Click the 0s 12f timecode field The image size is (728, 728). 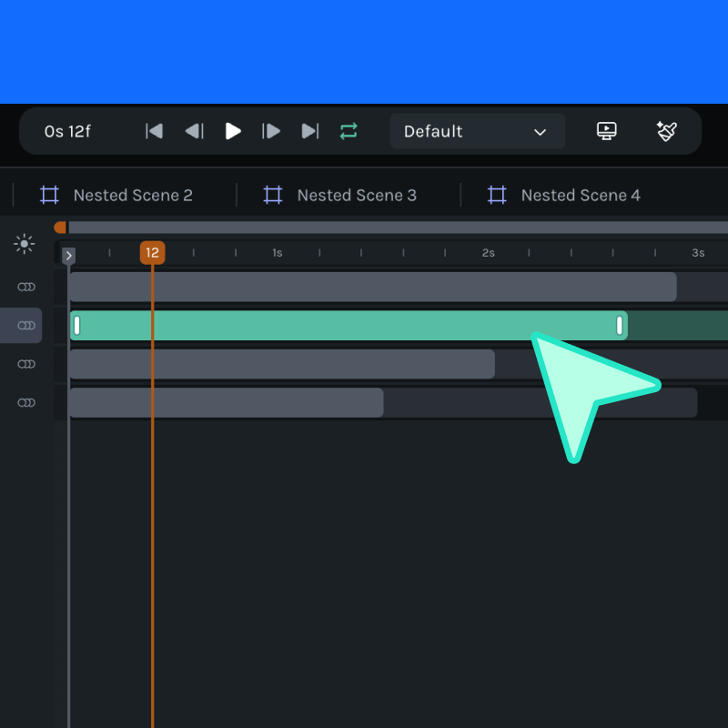click(67, 131)
